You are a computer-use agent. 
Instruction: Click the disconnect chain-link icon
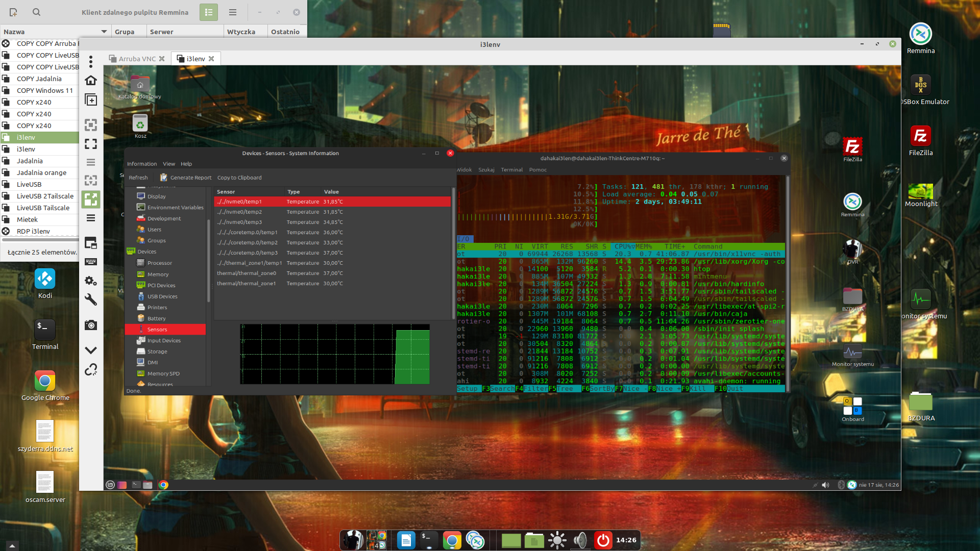click(x=91, y=369)
